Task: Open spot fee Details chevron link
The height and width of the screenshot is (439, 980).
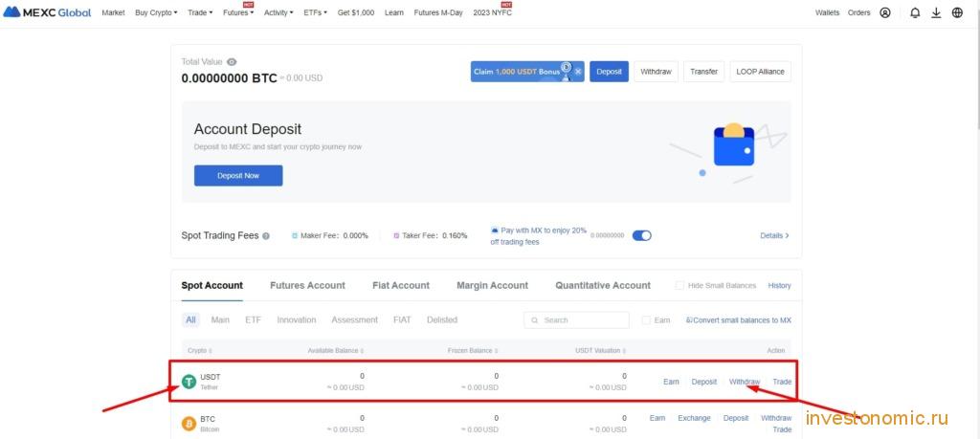Action: 774,236
